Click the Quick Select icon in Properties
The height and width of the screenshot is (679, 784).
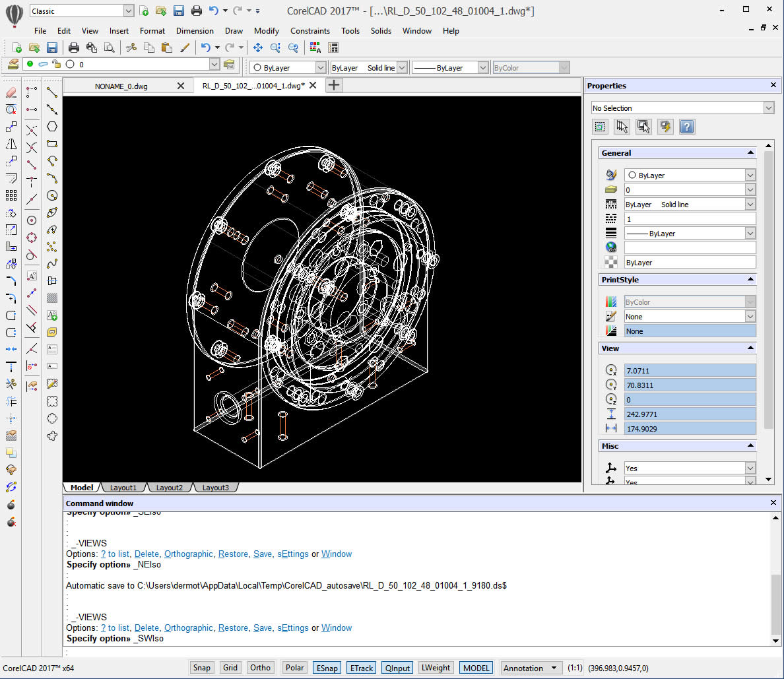pyautogui.click(x=665, y=127)
